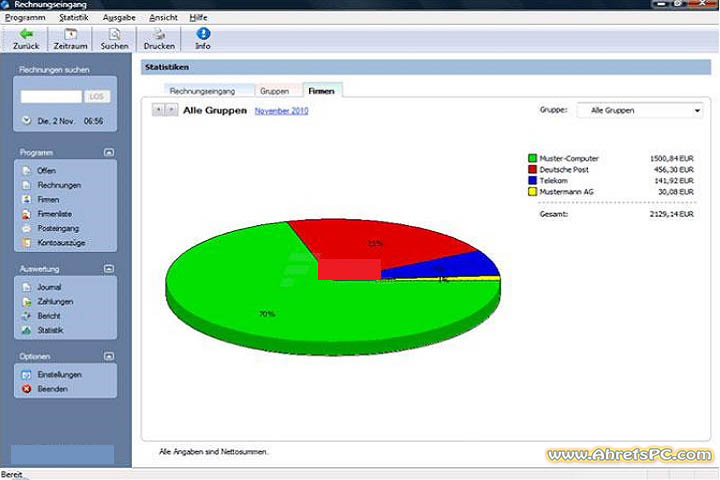Click the Bericht icon in Auswertung

pyautogui.click(x=27, y=316)
